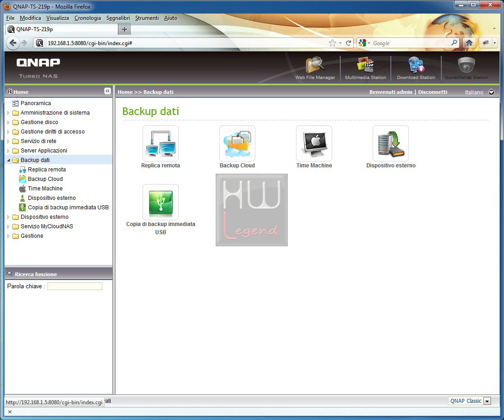Click Disconnetti to log out
Viewport: 504px width, 420px height.
pyautogui.click(x=433, y=92)
